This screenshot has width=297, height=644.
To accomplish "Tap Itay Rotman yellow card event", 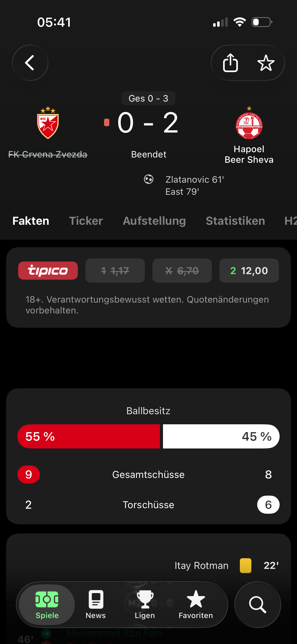I will 227,566.
